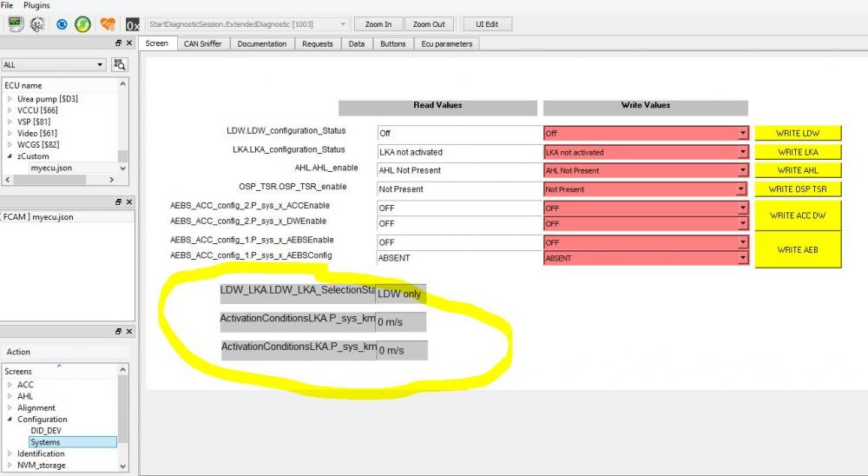This screenshot has height=476, width=868.
Task: Click the LDW configuration read value field
Action: click(x=459, y=133)
